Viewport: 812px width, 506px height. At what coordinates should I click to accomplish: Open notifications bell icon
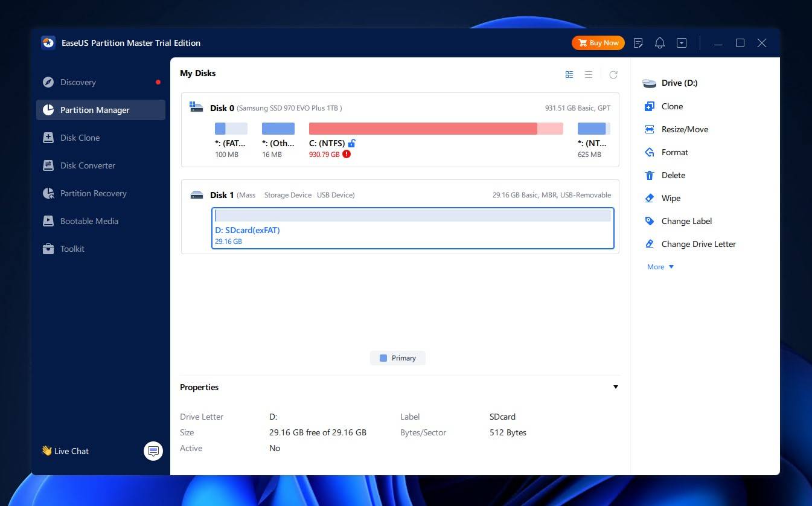click(660, 43)
